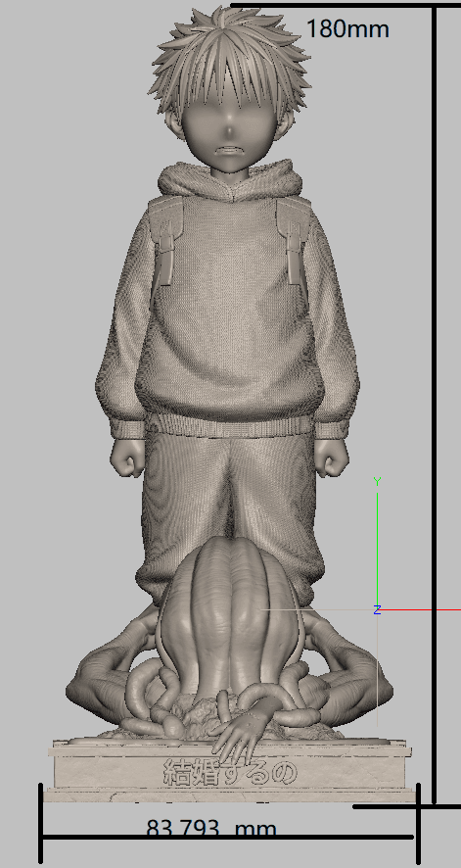Click the engraved "結婚するの" base text
461x868 pixels.
pos(231,773)
